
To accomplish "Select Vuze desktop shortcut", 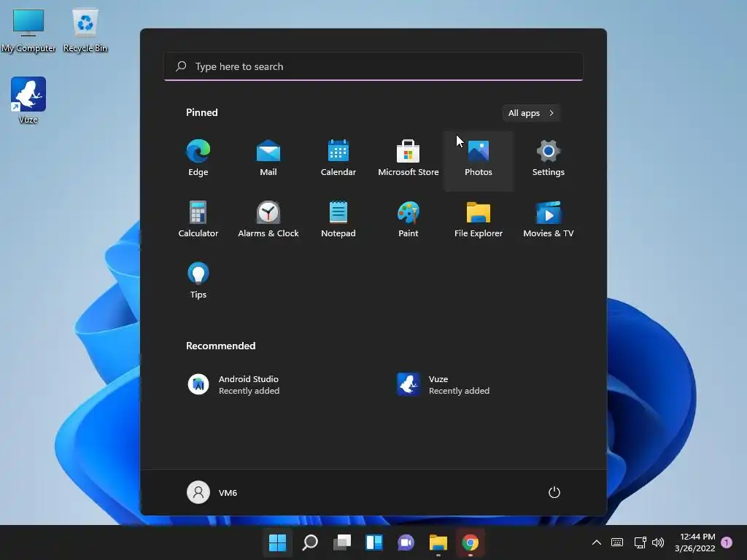I will (x=28, y=101).
